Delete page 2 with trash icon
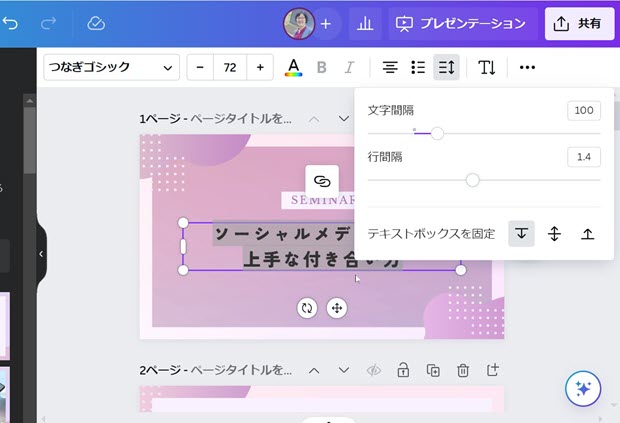Screen dimensions: 620x423 click(463, 370)
